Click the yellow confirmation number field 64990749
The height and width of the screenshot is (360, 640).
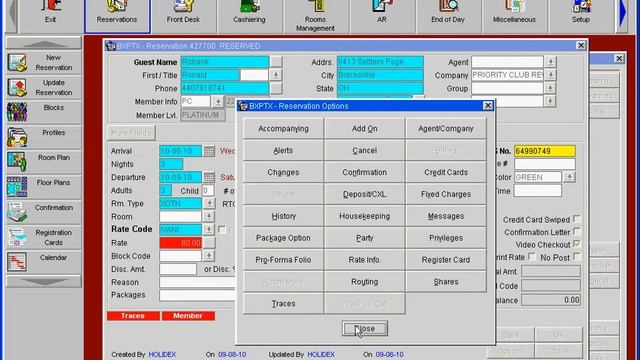(x=545, y=151)
